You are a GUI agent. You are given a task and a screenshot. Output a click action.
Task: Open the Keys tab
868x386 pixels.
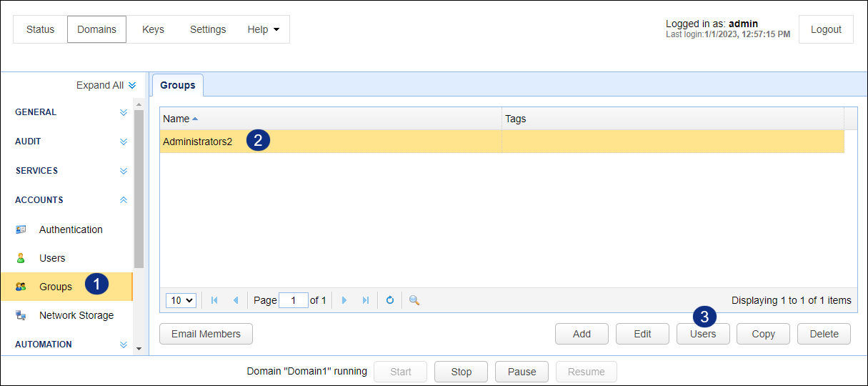[x=153, y=29]
